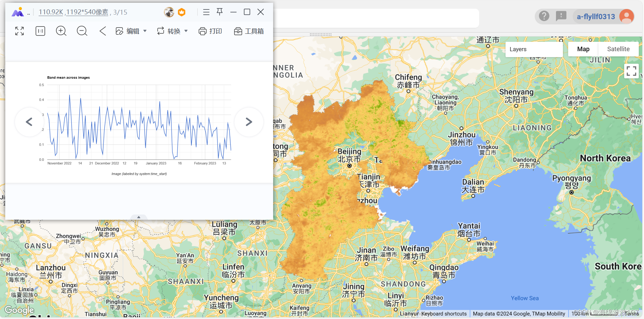This screenshot has width=644, height=319.
Task: Click the user avatar in viewer title bar
Action: click(169, 12)
